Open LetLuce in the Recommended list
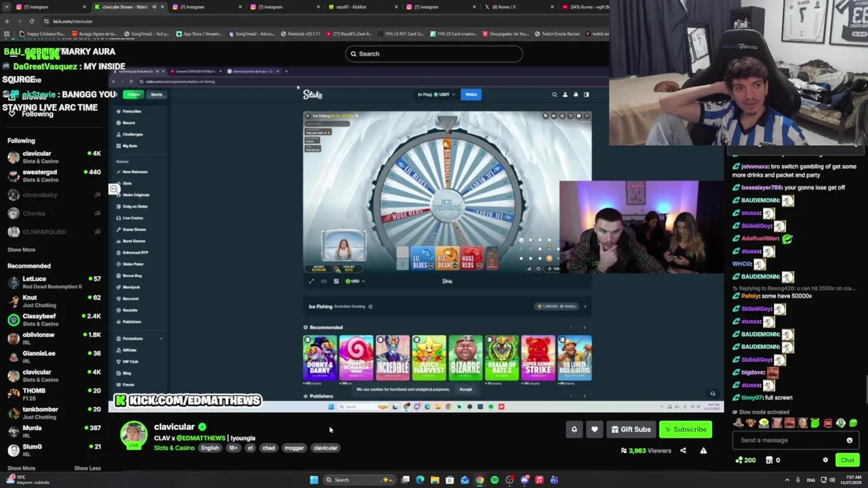Viewport: 868px width, 488px height. click(54, 282)
